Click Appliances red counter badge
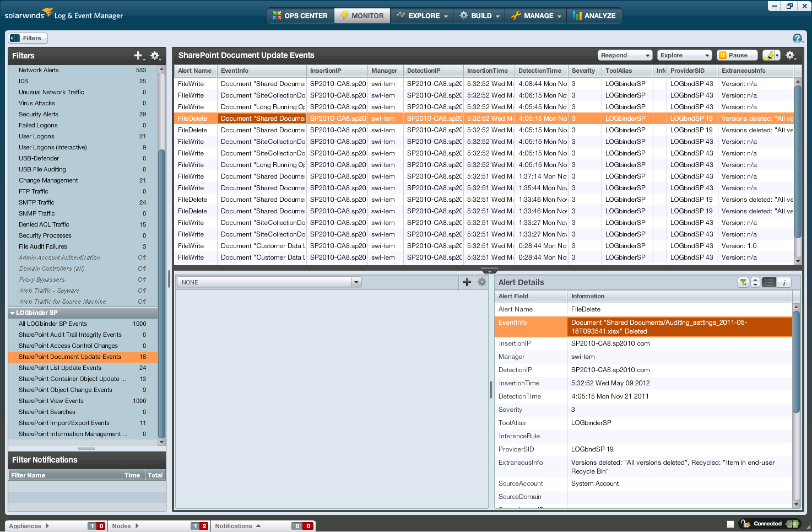 click(101, 526)
